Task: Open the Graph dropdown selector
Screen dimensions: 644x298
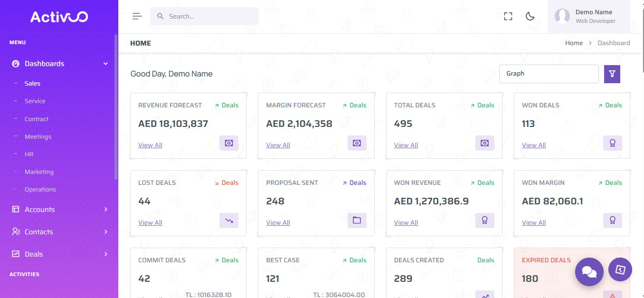Action: 549,74
